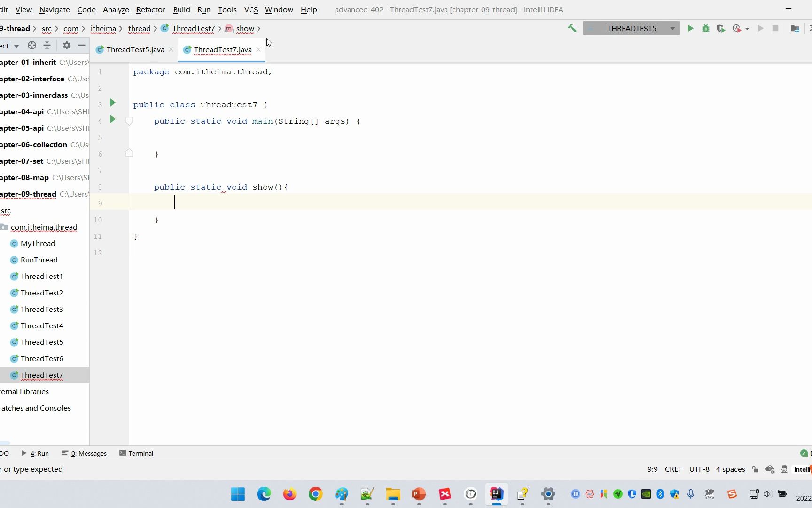Open the Refactor menu
Image resolution: width=812 pixels, height=508 pixels.
[x=150, y=9]
